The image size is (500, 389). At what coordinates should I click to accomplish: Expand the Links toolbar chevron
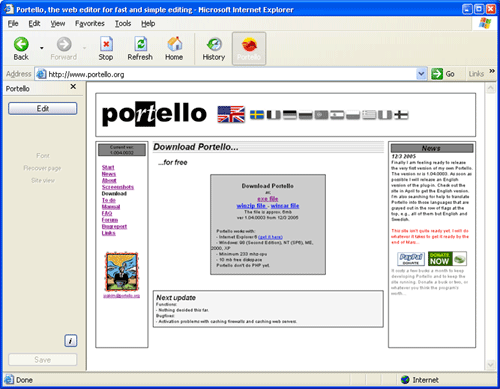(x=492, y=71)
